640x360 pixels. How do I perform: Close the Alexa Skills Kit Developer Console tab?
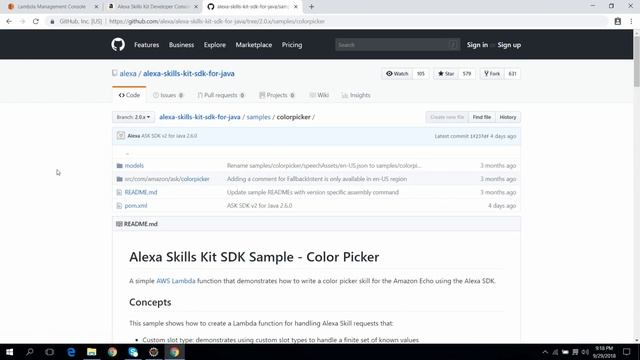(196, 7)
